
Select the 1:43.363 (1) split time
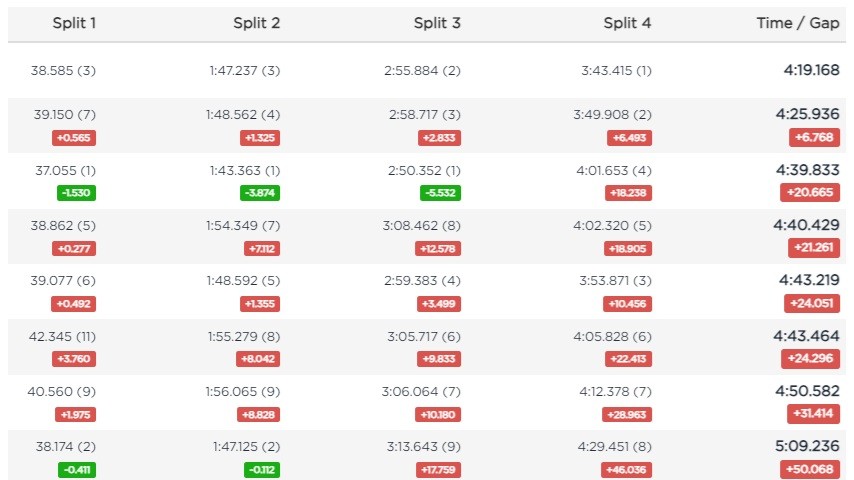pyautogui.click(x=245, y=170)
